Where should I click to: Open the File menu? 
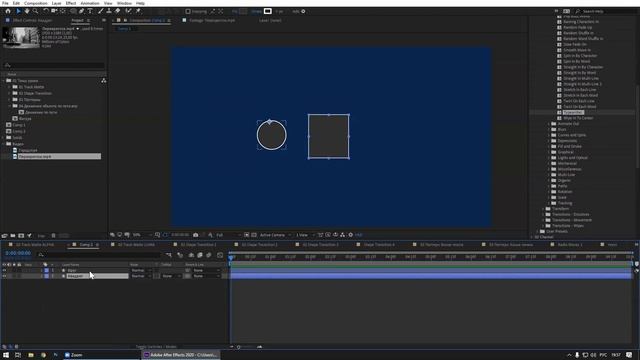tap(5, 3)
